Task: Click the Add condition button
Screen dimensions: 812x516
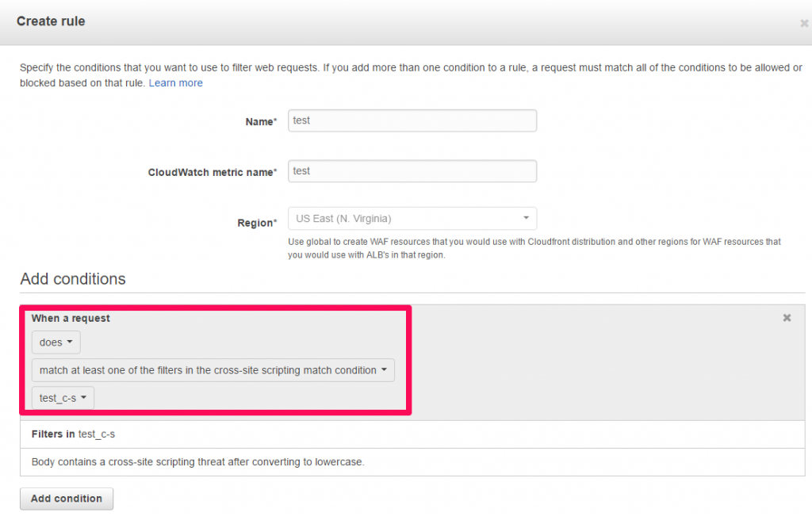Action: click(67, 499)
